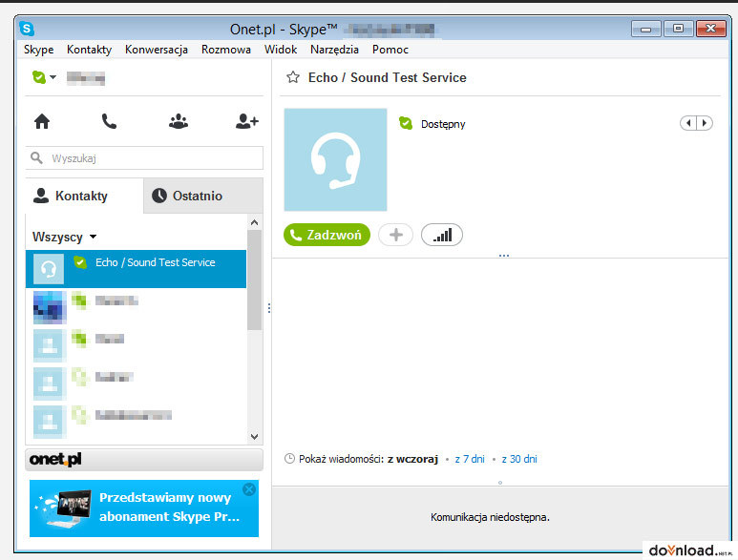Screen dimensions: 738x560
Task: Switch to the Kontakty tab in contacts panel
Action: [x=84, y=196]
